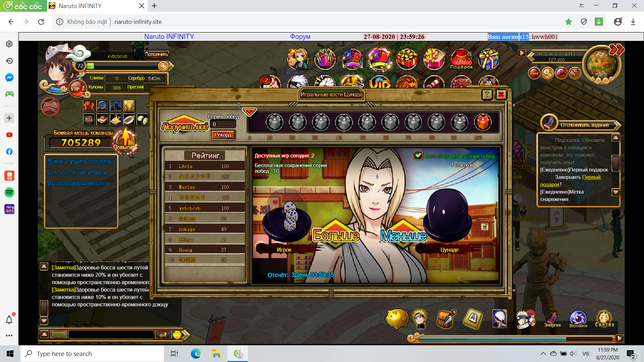Viewport: 644px width, 362px height.
Task: Open Spotify in browser sidebar
Action: 9,192
